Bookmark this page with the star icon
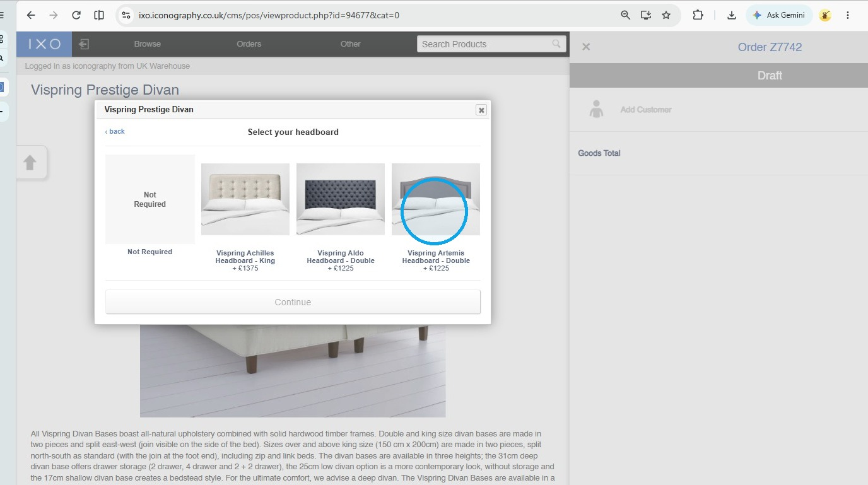The image size is (868, 485). point(666,15)
